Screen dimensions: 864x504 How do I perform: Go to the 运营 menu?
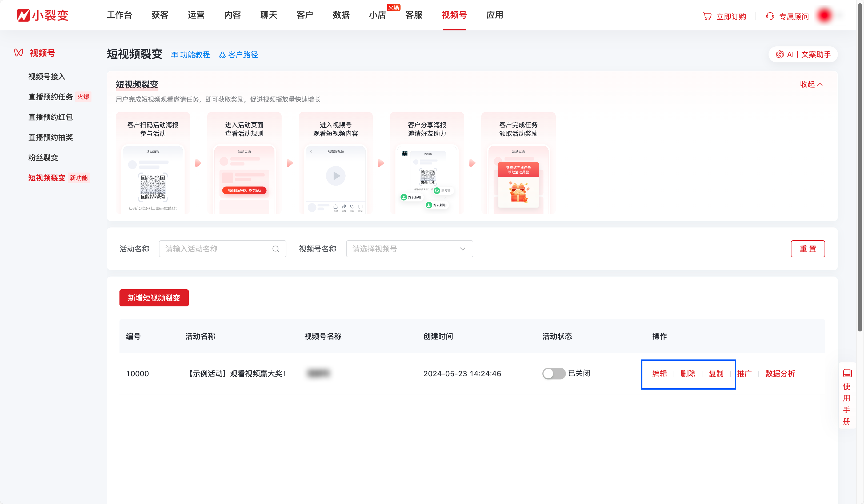(x=196, y=15)
